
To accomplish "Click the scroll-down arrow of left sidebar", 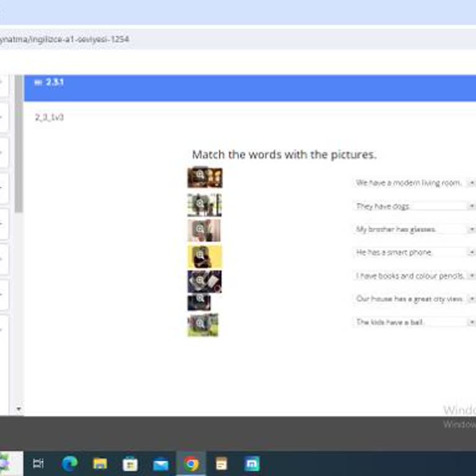I will pos(19,409).
